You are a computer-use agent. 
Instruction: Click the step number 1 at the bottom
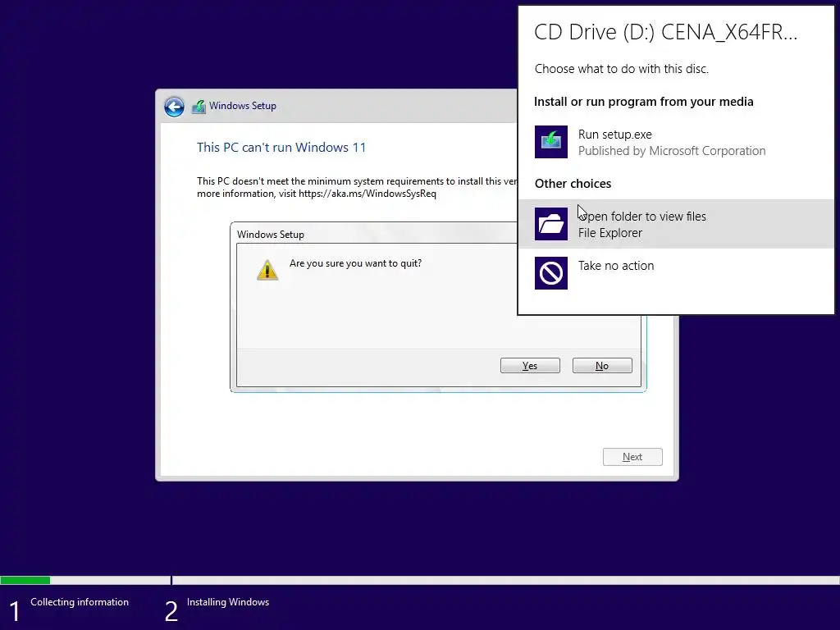point(15,611)
